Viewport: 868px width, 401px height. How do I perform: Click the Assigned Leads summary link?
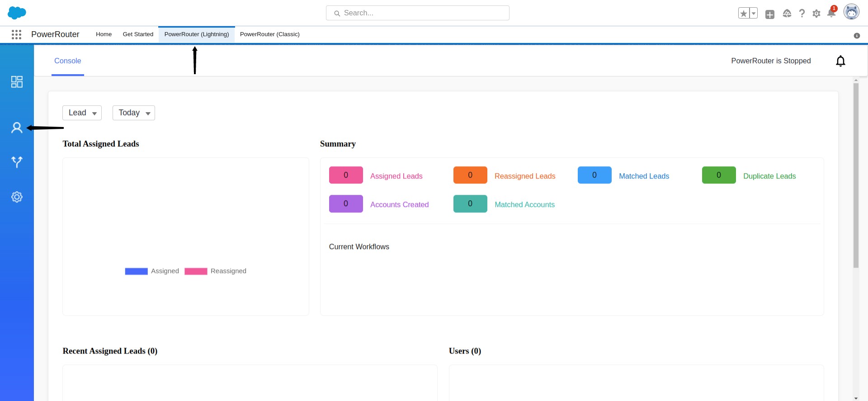[x=396, y=176]
